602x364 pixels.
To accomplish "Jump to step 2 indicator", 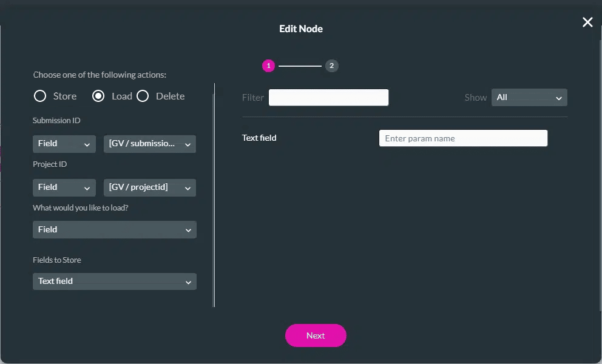I will pos(331,66).
